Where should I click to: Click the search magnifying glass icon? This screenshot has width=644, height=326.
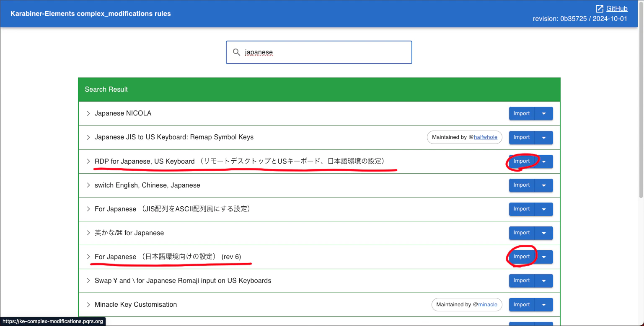tap(236, 52)
